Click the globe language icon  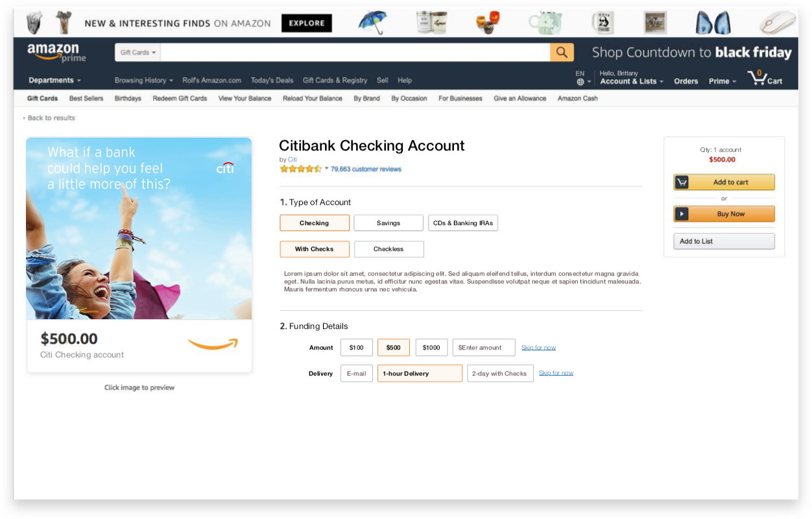pos(580,82)
